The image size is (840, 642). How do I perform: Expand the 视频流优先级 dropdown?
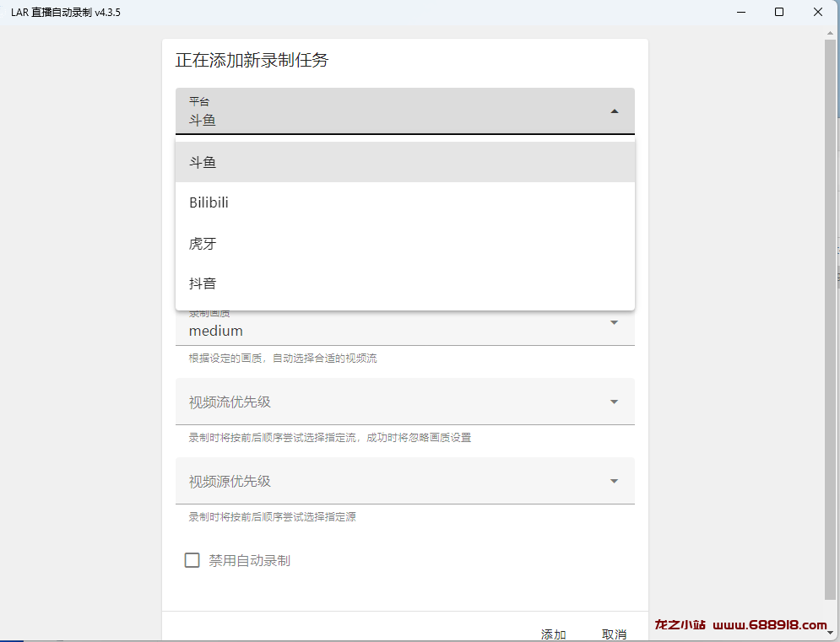(405, 402)
